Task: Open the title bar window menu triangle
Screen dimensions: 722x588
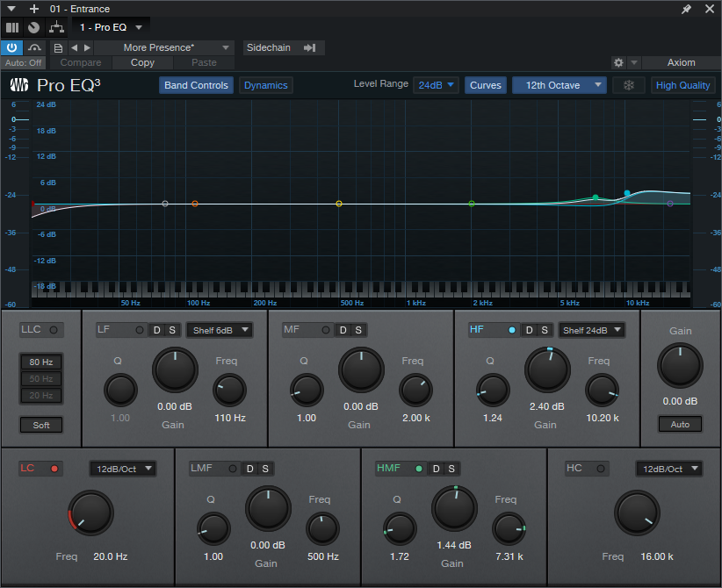Action: [x=11, y=9]
